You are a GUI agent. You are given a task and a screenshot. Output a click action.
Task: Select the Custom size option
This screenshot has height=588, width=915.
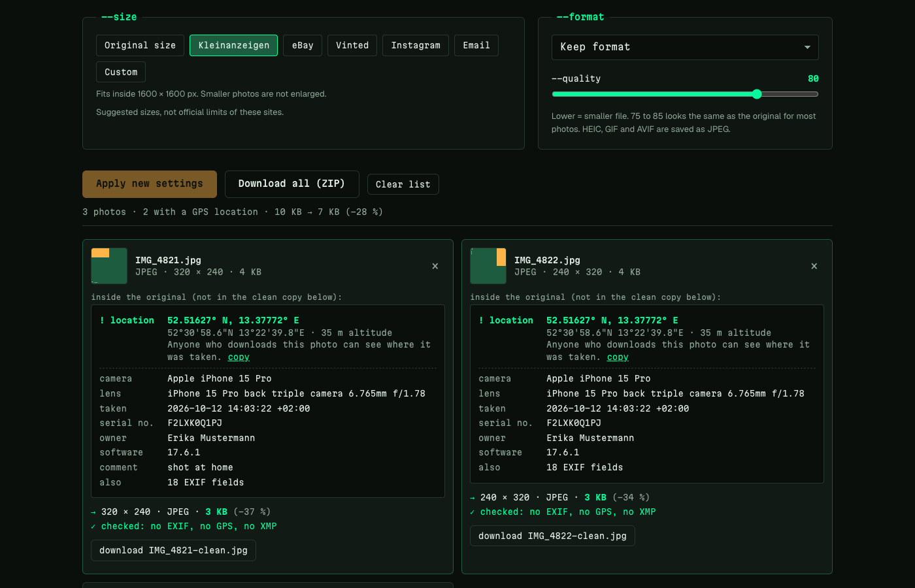coord(121,72)
